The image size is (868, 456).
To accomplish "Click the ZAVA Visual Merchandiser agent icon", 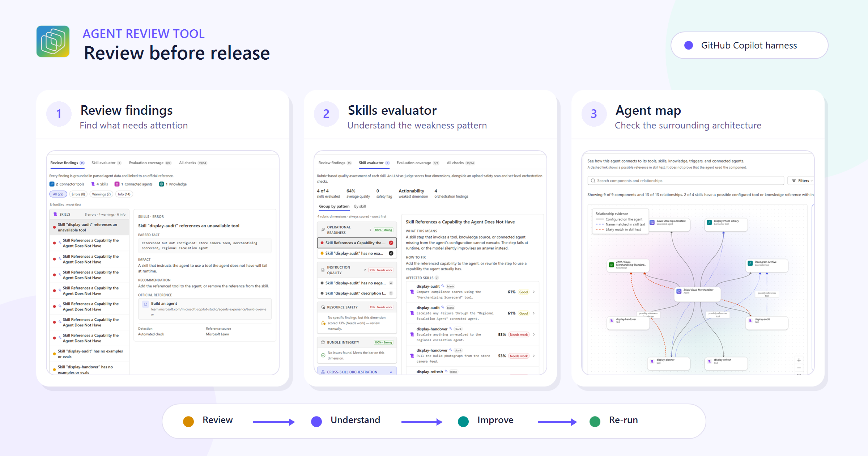I will [679, 291].
